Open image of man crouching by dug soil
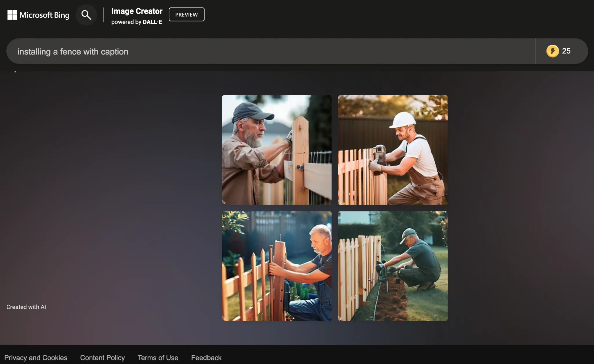The width and height of the screenshot is (594, 364). (x=392, y=266)
